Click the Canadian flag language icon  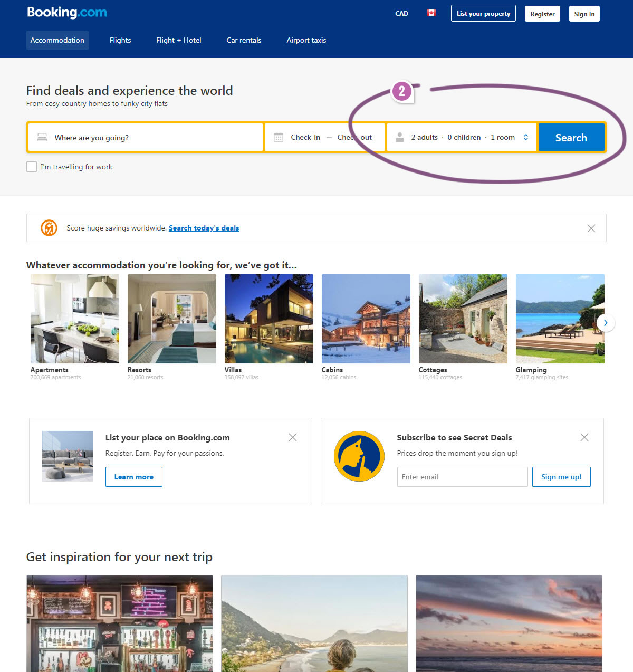pos(431,13)
